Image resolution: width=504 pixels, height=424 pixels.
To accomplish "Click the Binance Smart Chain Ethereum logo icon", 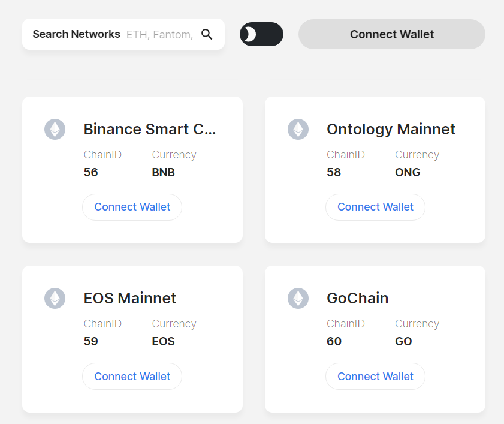I will pos(55,129).
